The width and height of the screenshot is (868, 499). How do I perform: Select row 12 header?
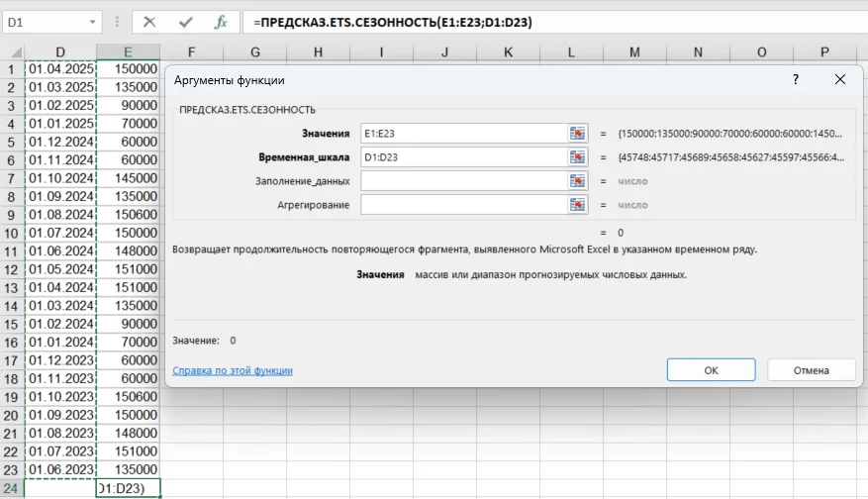click(11, 268)
